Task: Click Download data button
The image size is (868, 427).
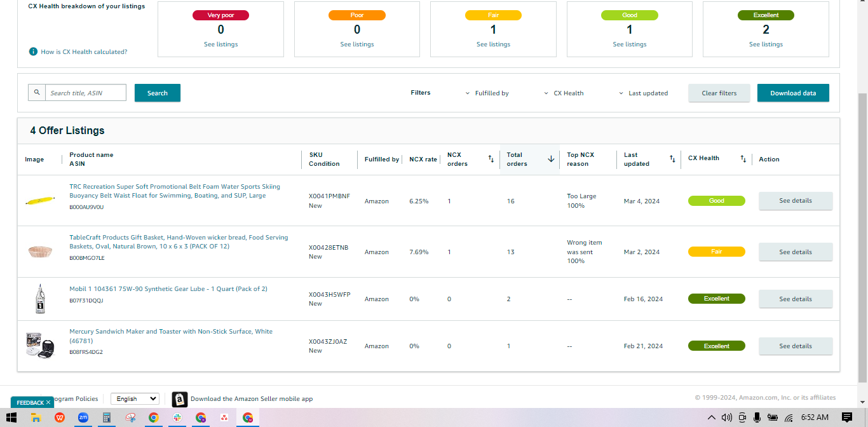Action: 793,93
